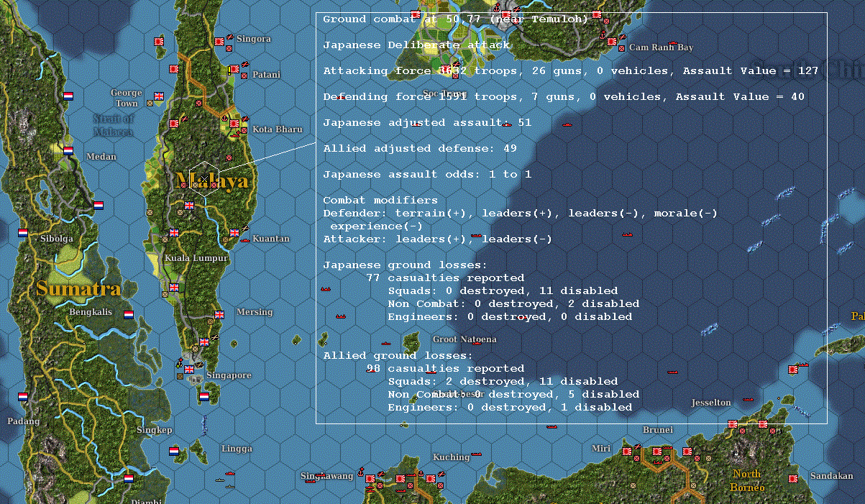The height and width of the screenshot is (504, 865).
Task: Click the Padang label
Action: [x=24, y=421]
